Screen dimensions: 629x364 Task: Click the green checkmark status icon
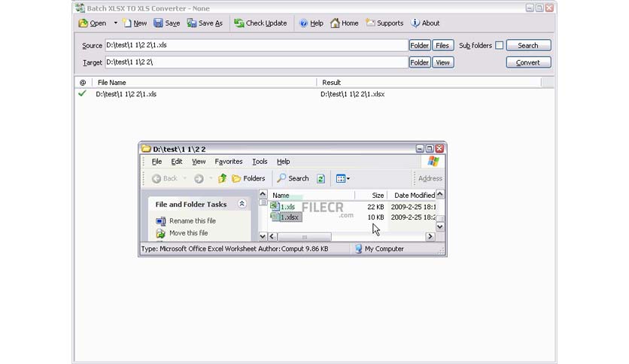[82, 93]
